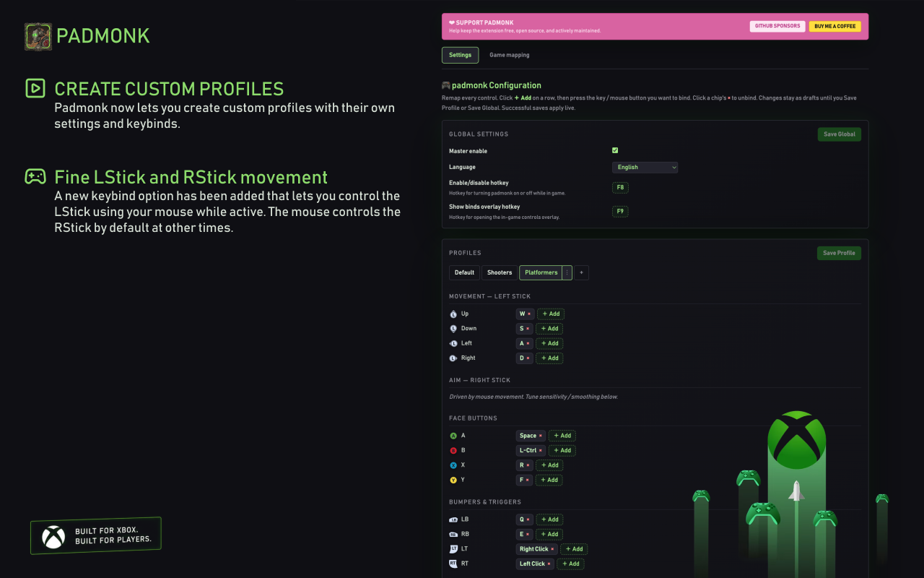
Task: Add a binding for the A face button
Action: tap(562, 436)
